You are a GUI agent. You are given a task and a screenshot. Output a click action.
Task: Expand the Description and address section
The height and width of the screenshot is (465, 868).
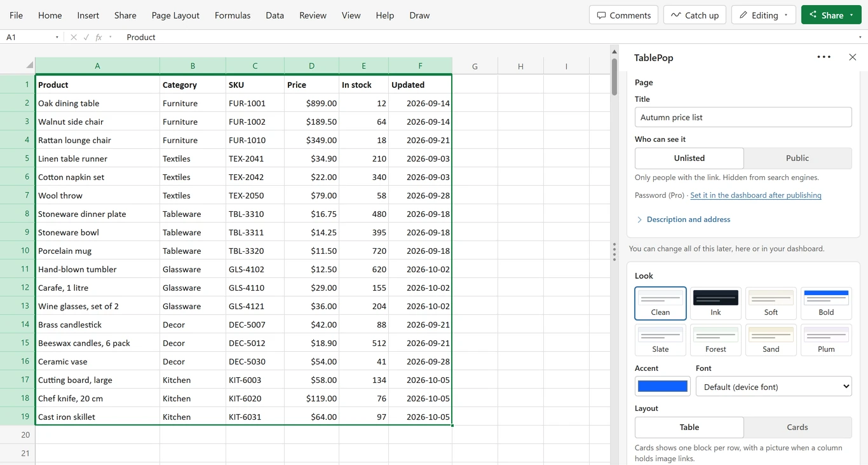click(x=684, y=219)
